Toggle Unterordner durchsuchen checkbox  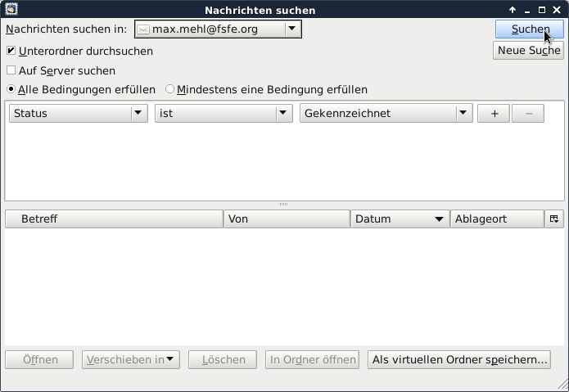11,51
